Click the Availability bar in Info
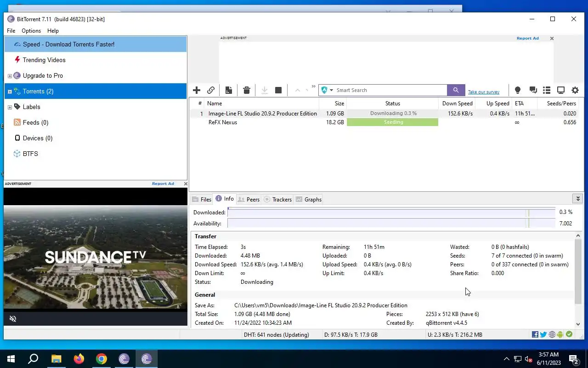588x368 pixels. click(x=391, y=224)
